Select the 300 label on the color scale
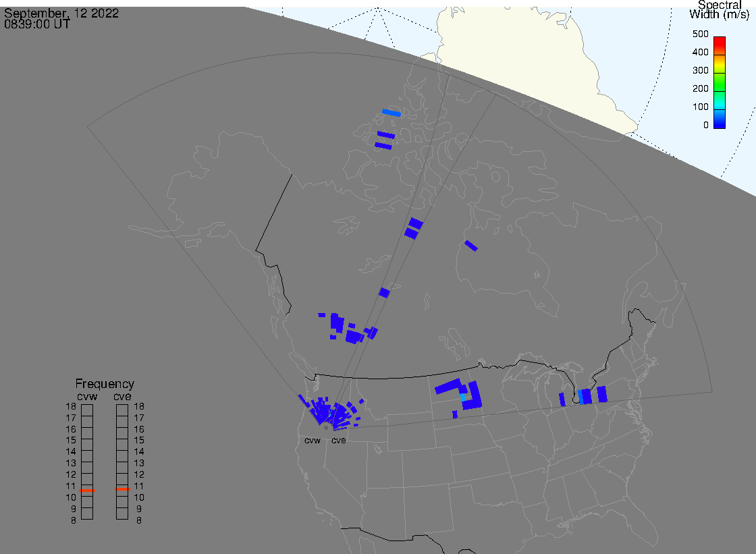Image resolution: width=756 pixels, height=554 pixels. [701, 70]
